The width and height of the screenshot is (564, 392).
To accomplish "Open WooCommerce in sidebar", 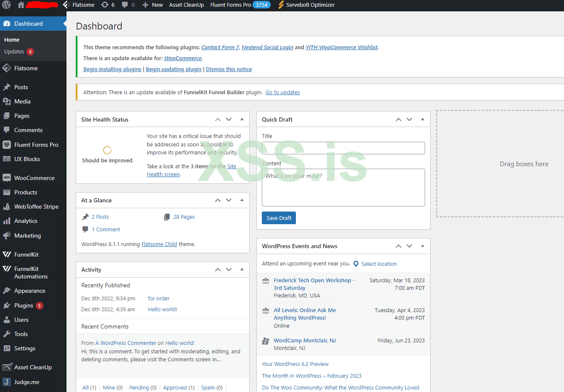I will point(33,178).
